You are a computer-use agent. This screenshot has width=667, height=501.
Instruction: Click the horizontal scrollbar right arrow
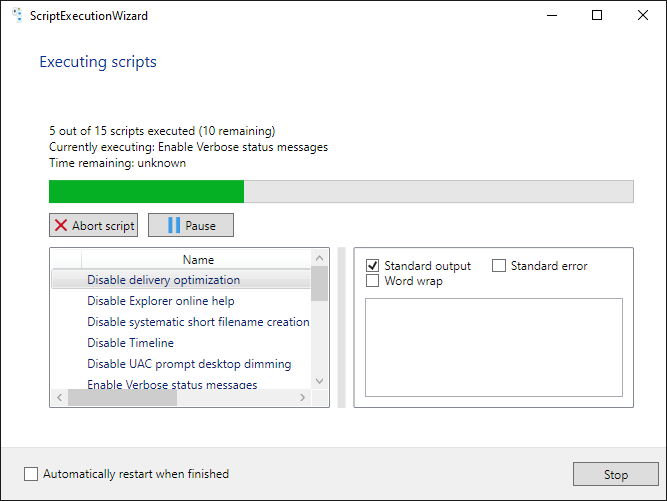point(303,398)
